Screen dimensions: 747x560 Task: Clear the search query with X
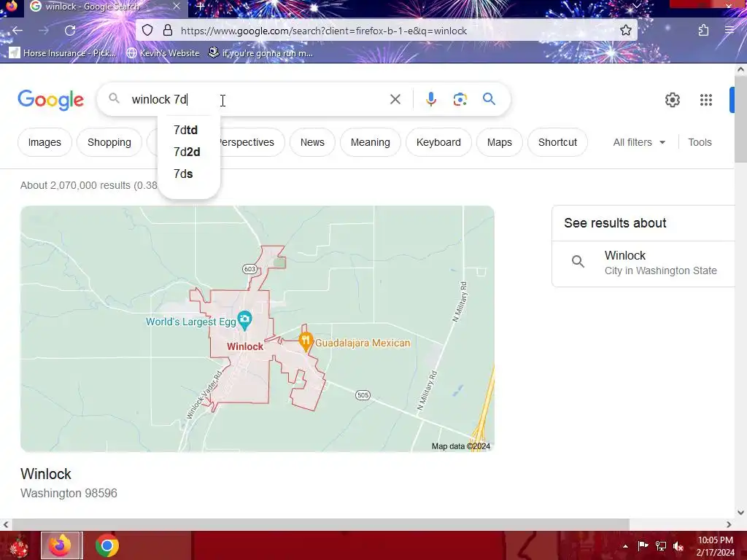click(x=395, y=99)
